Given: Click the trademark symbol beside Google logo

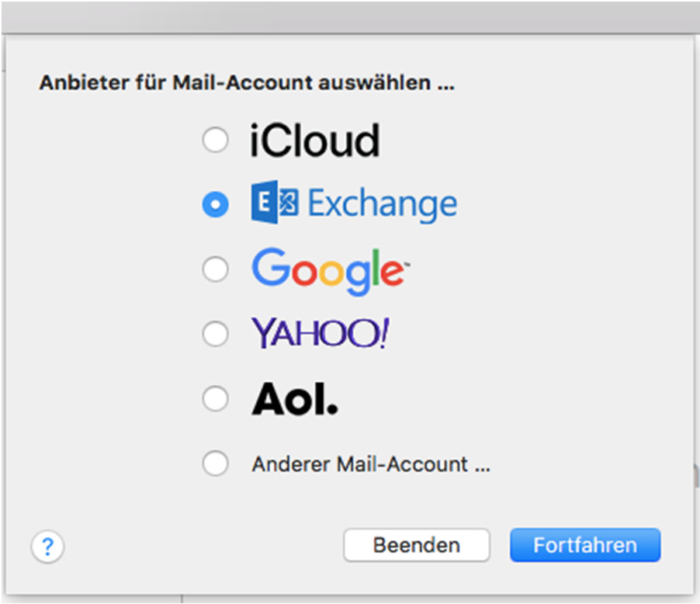Looking at the screenshot, I should tap(407, 266).
